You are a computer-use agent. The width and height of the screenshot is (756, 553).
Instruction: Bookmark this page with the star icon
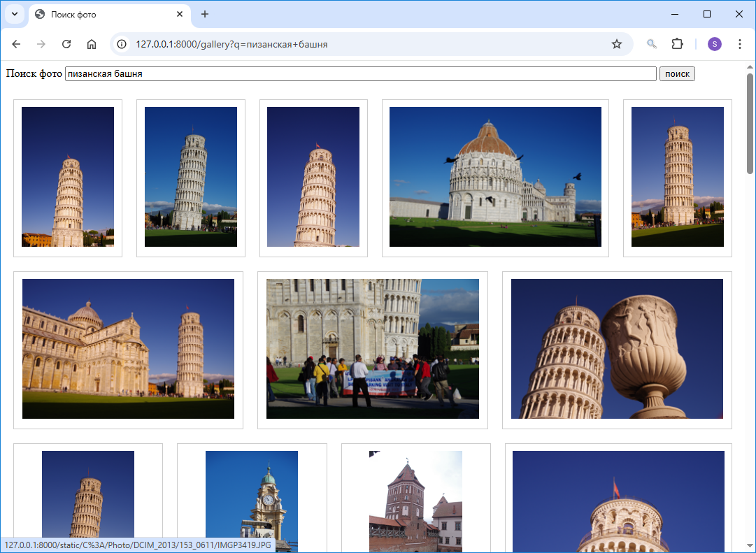[616, 44]
